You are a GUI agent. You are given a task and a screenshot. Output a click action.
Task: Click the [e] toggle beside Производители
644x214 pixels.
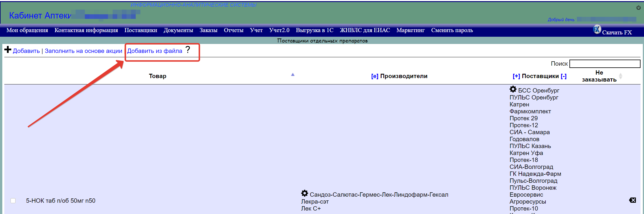click(x=375, y=76)
